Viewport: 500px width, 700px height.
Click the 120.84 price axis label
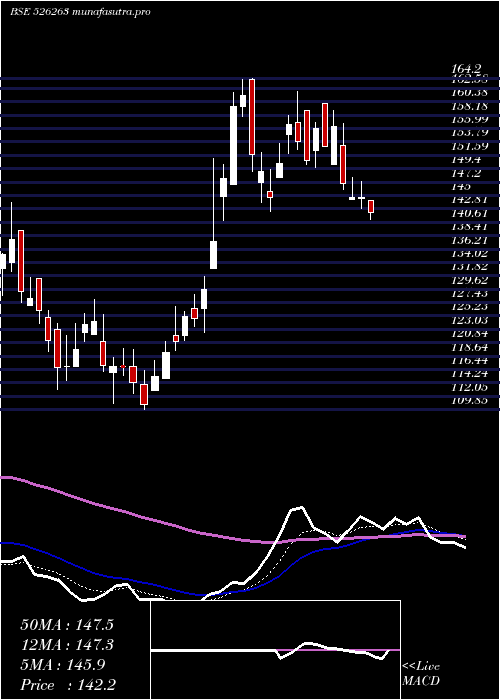(x=469, y=334)
